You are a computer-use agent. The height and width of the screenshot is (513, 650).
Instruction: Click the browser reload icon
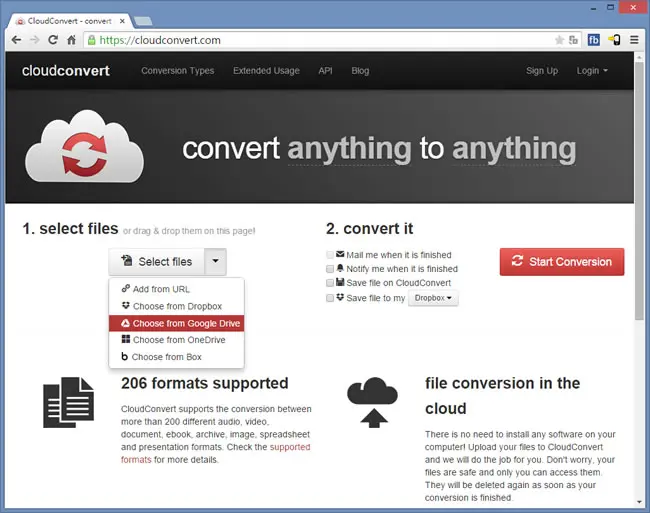pos(53,40)
